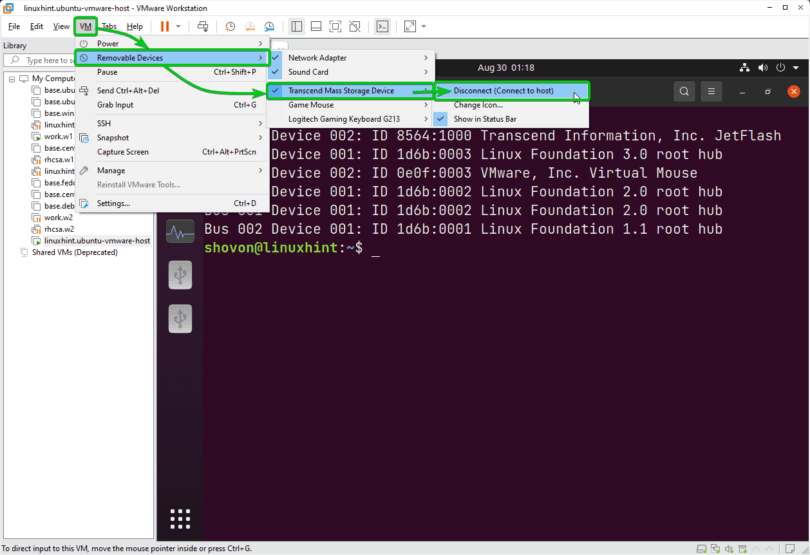Click the network adapter status bar icon

(x=715, y=549)
